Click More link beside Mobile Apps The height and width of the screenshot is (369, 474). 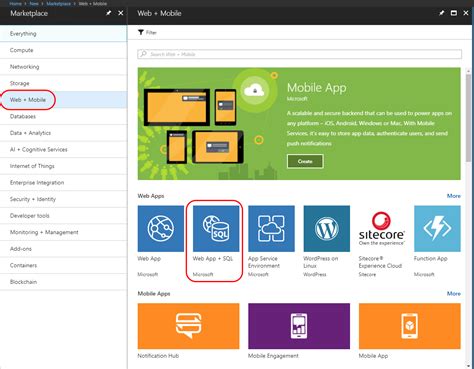pos(454,293)
